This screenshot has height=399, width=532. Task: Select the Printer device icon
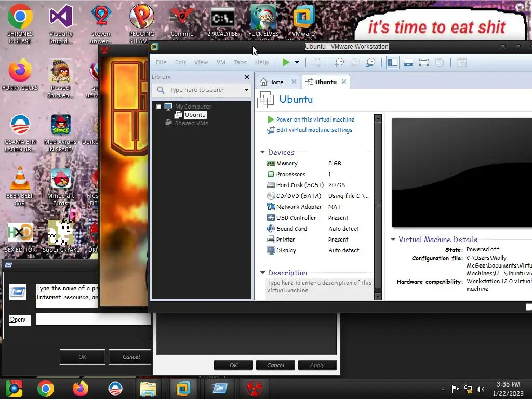pos(271,240)
